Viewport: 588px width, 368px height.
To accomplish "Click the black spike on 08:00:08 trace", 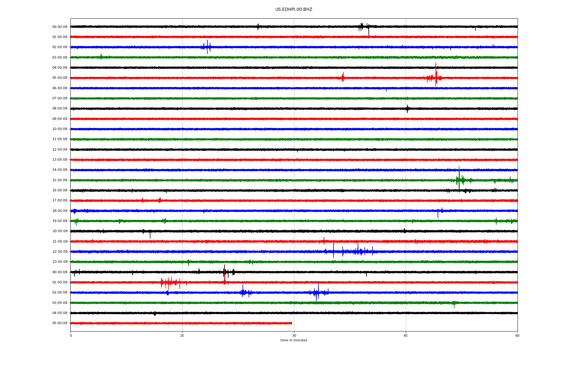I will tap(407, 109).
